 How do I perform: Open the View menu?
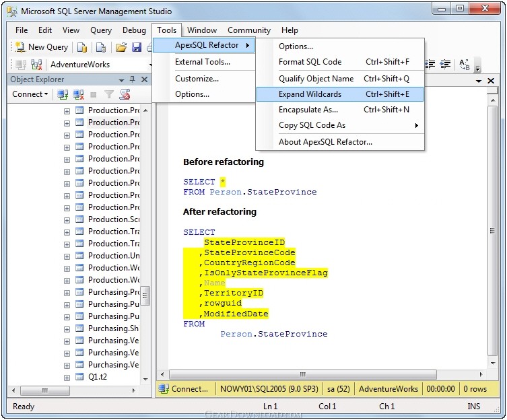(x=71, y=30)
